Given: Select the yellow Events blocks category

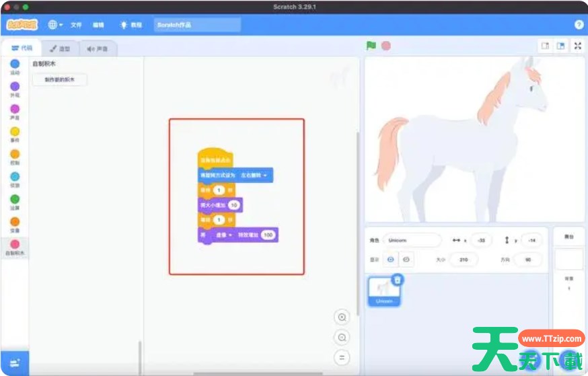Looking at the screenshot, I should (x=15, y=135).
